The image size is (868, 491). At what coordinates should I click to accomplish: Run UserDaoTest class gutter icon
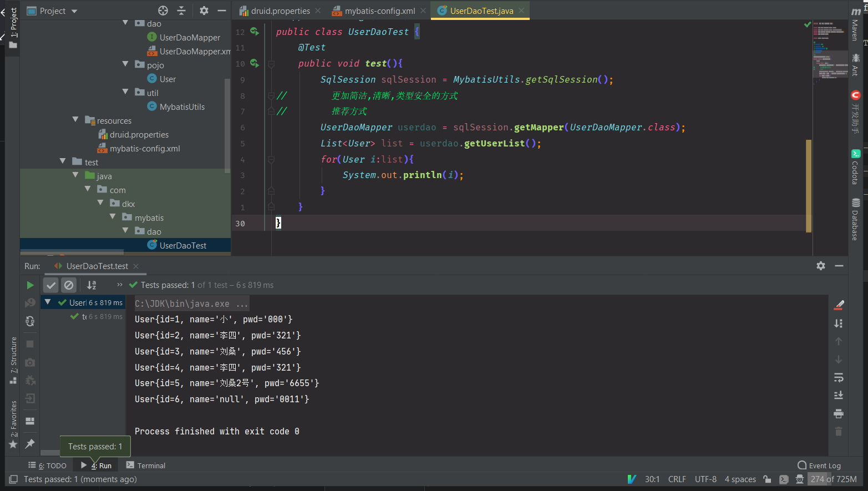[255, 32]
